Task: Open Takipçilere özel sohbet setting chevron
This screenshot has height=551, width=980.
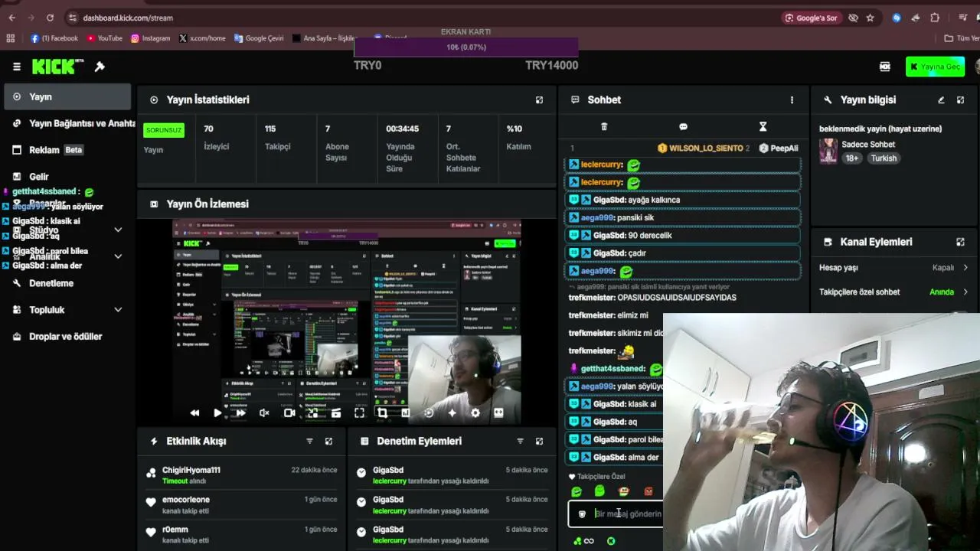Action: tap(965, 292)
